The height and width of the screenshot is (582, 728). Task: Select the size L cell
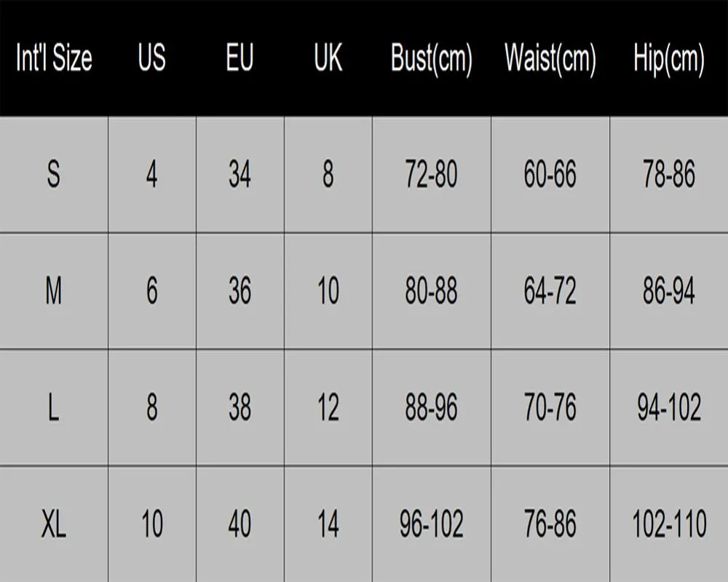pyautogui.click(x=54, y=408)
